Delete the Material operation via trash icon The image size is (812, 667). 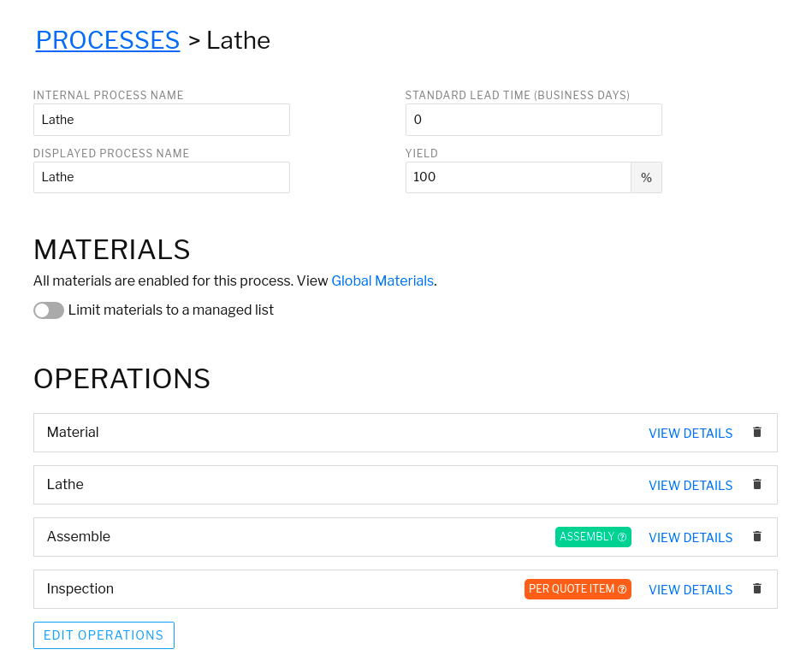[756, 432]
